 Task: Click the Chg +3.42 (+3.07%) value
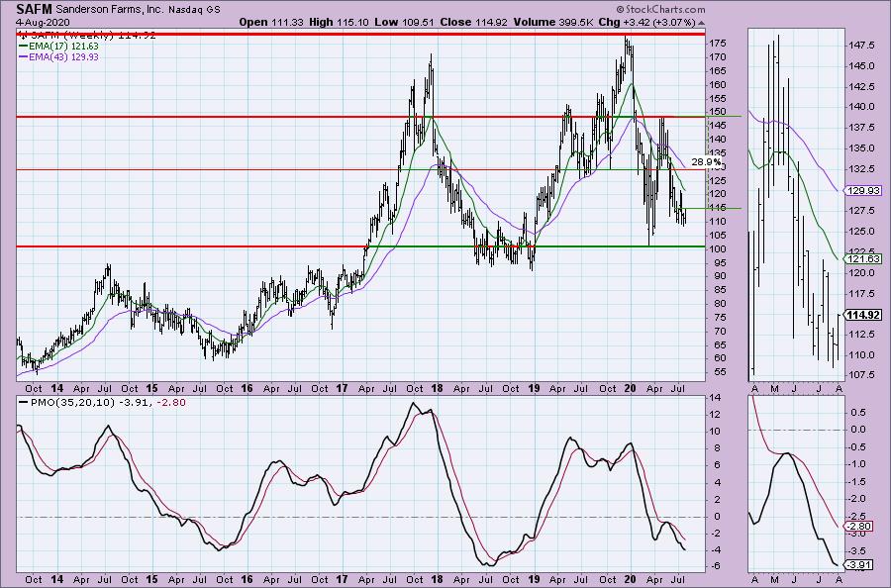click(x=647, y=22)
